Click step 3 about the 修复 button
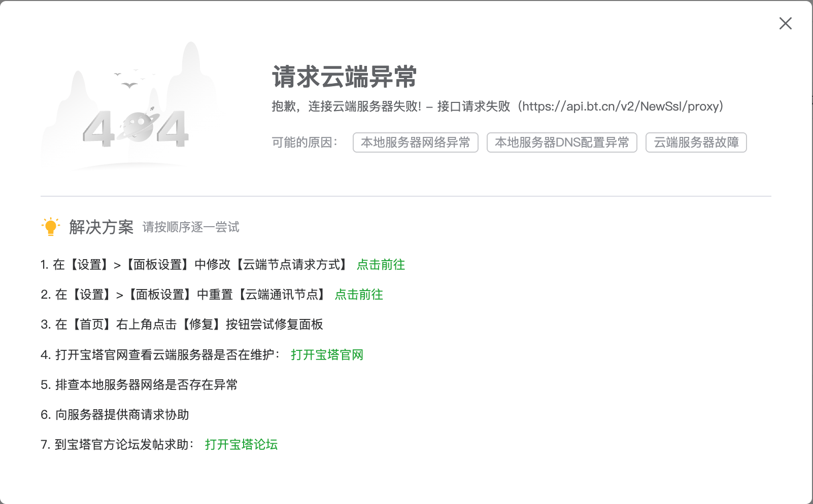The height and width of the screenshot is (504, 813). (x=182, y=325)
